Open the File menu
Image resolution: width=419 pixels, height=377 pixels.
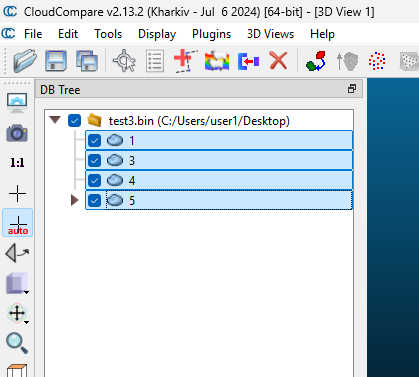point(33,34)
